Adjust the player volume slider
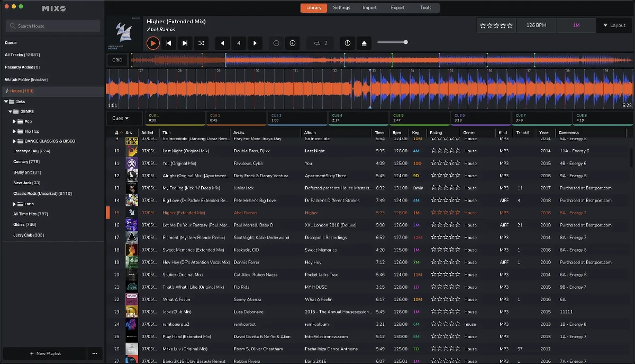 click(x=392, y=42)
